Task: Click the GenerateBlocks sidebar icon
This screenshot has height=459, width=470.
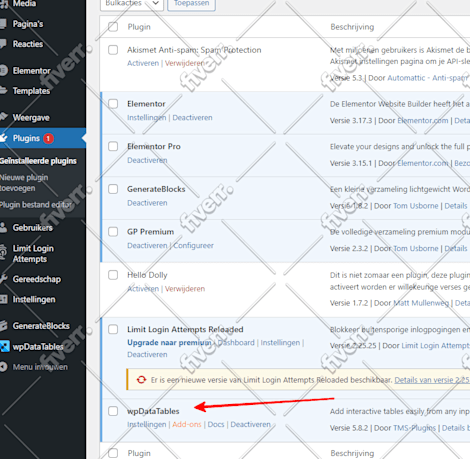Action: tap(3, 326)
